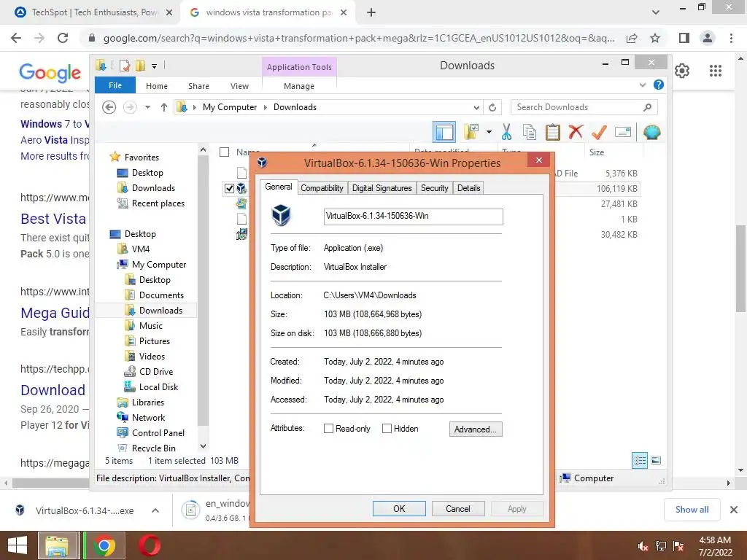Click the Rename icon in Explorer toolbar

(623, 132)
